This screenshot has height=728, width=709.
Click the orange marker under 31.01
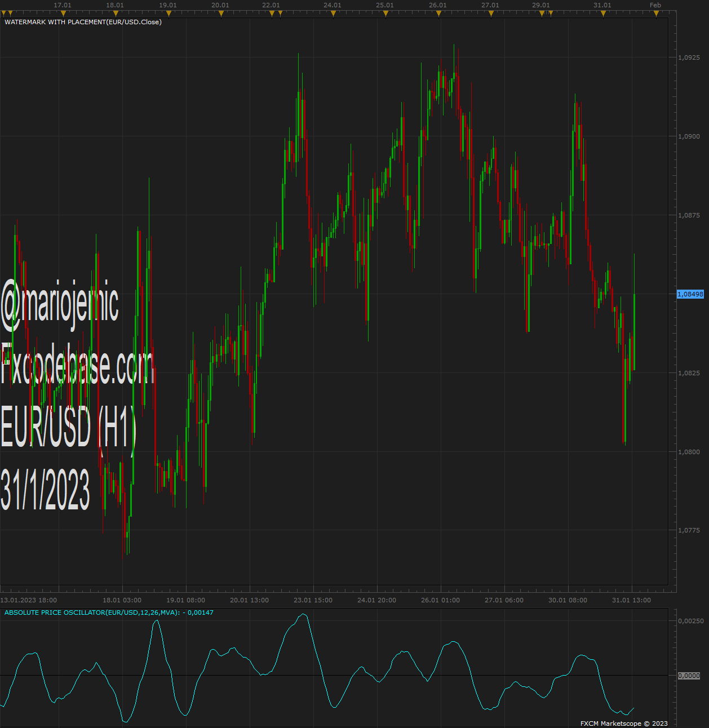pos(602,14)
